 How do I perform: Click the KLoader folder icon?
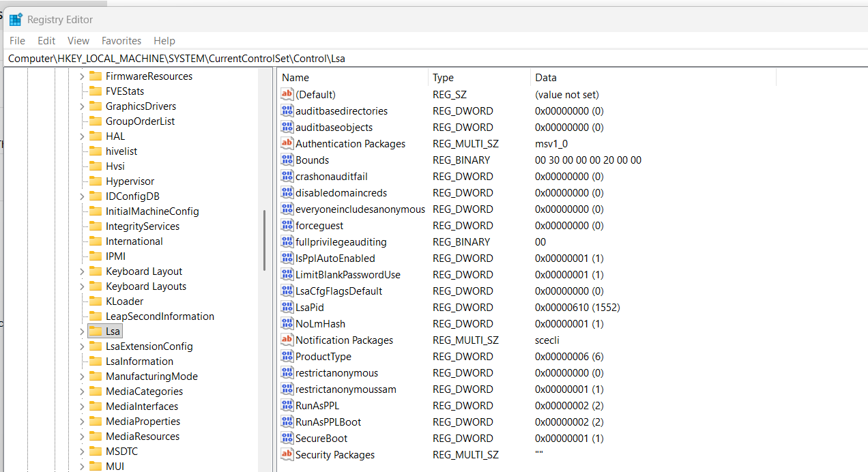tap(96, 301)
